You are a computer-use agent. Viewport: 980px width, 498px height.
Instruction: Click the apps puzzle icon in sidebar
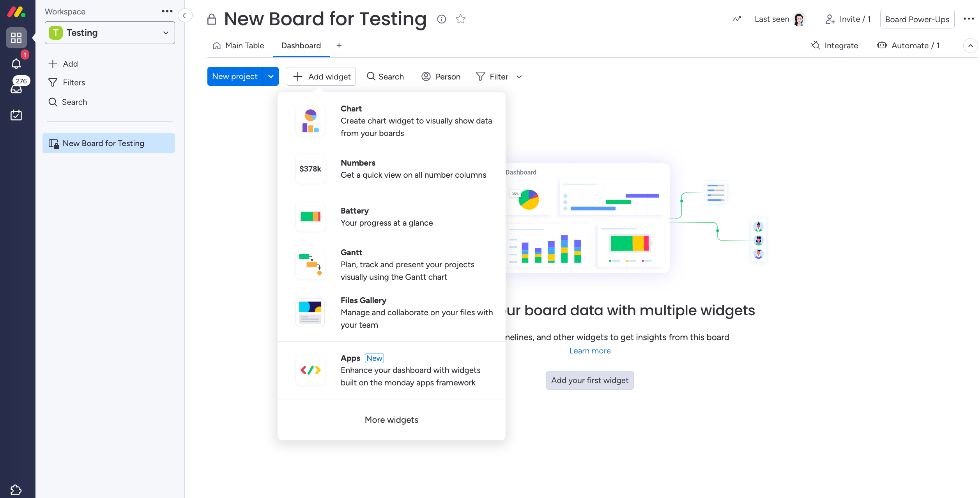pyautogui.click(x=16, y=489)
